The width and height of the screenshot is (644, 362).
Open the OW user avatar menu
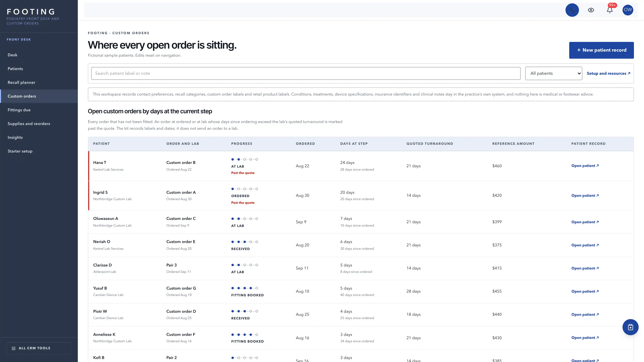628,10
